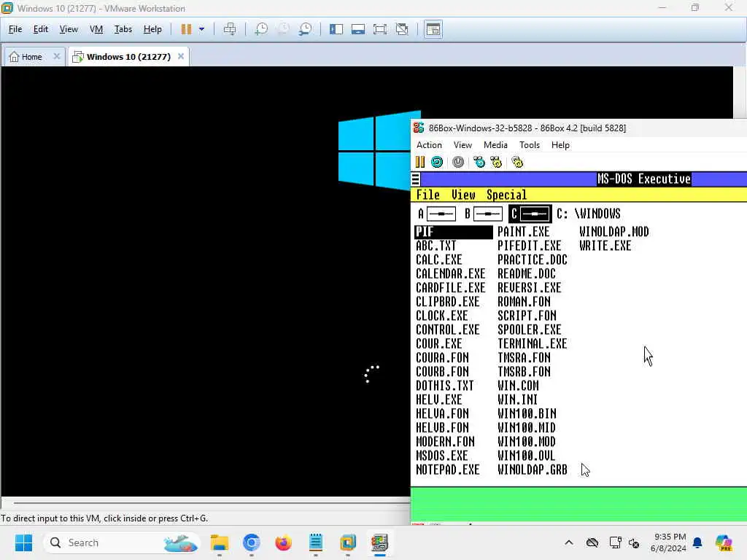Close the Home tab in VMware
747x560 pixels.
(57, 56)
